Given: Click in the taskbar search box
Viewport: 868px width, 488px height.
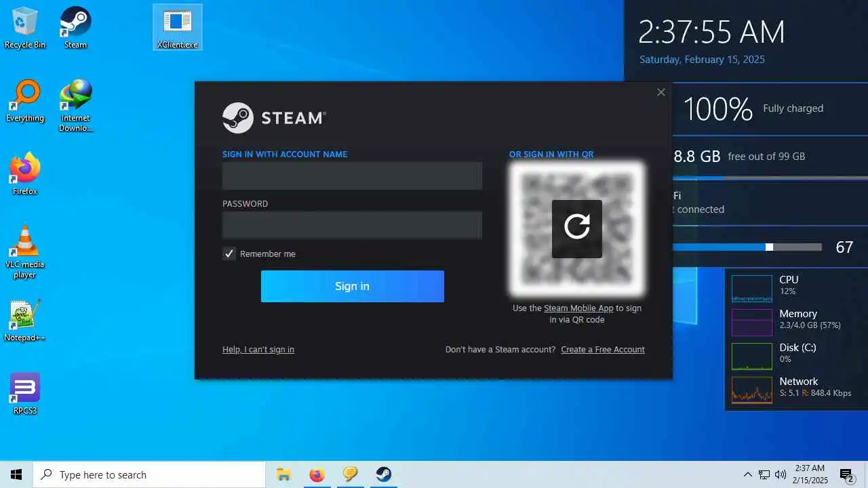Looking at the screenshot, I should [x=149, y=474].
